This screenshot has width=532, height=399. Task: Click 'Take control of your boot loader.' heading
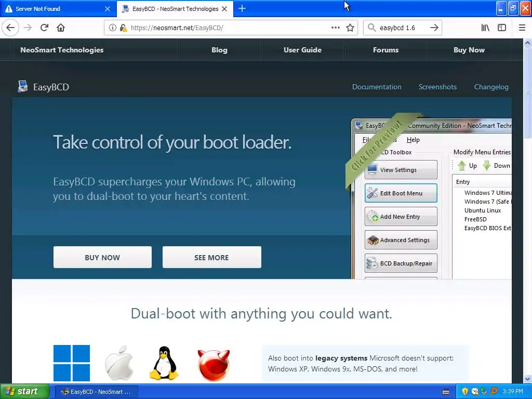click(x=172, y=142)
